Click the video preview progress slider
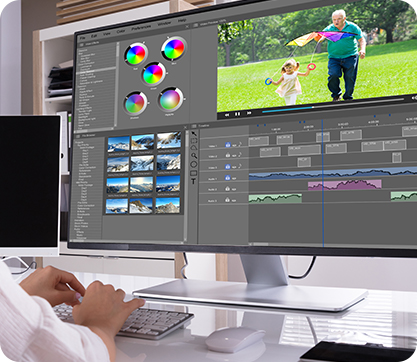The width and height of the screenshot is (417, 362). [333, 105]
